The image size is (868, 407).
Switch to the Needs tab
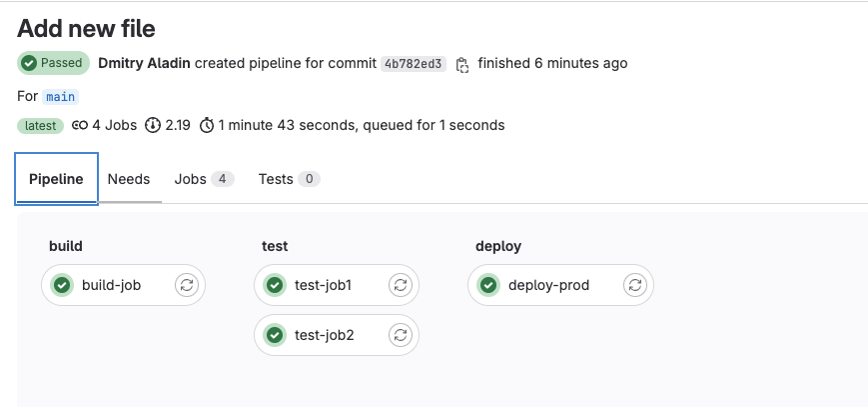129,179
